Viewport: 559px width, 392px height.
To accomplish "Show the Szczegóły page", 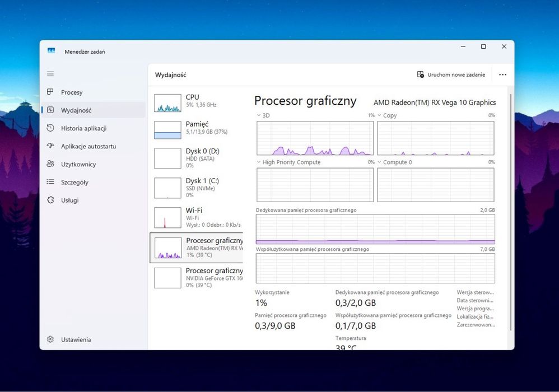I will click(94, 182).
